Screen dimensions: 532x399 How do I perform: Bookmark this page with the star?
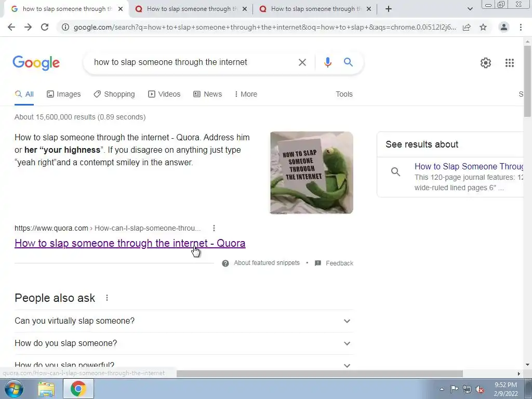coord(483,27)
